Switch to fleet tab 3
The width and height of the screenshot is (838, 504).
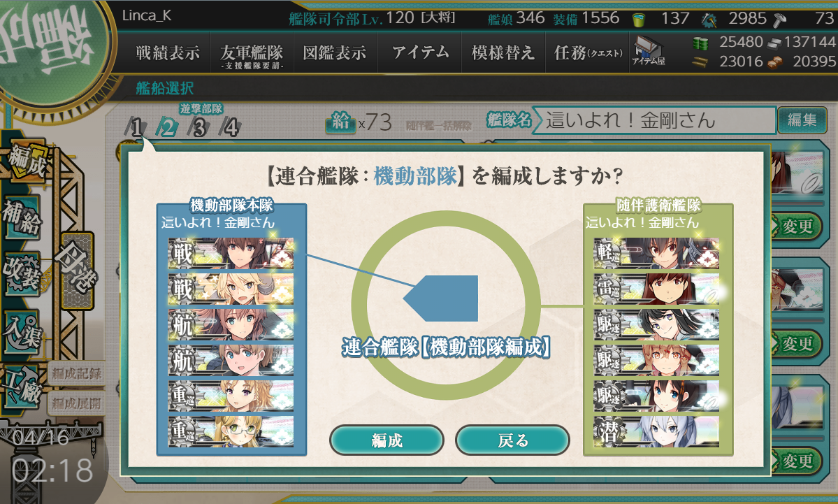[198, 127]
